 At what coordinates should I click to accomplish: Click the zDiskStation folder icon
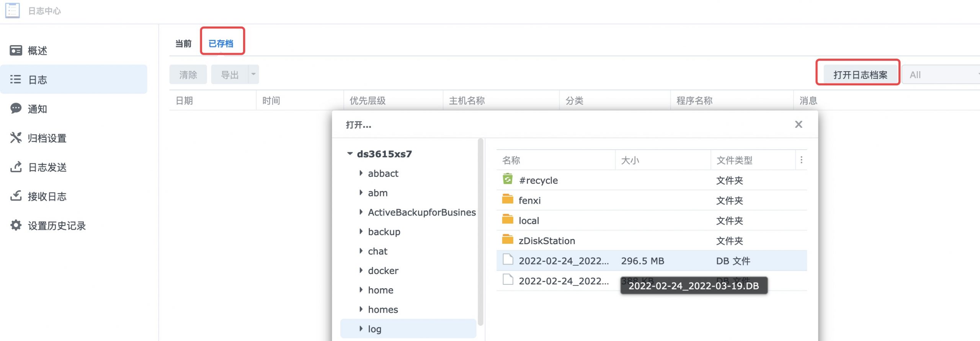pos(508,240)
